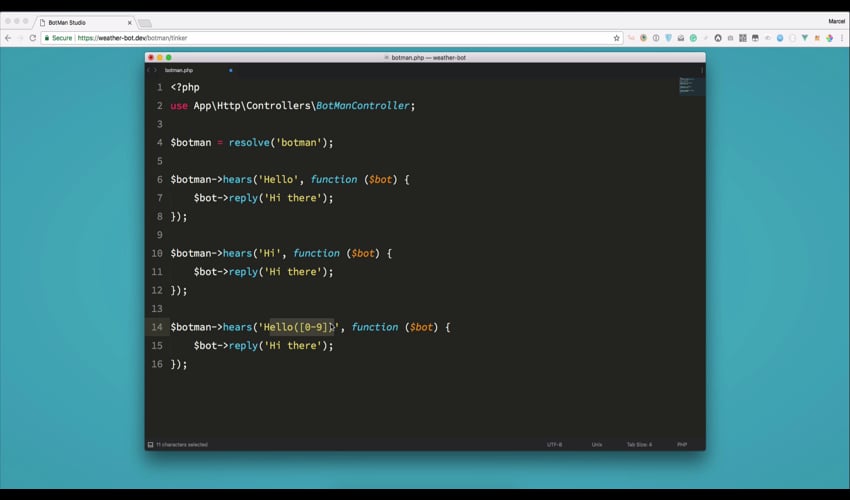Click the 'Hello' string on line 6
The width and height of the screenshot is (850, 500).
278,180
